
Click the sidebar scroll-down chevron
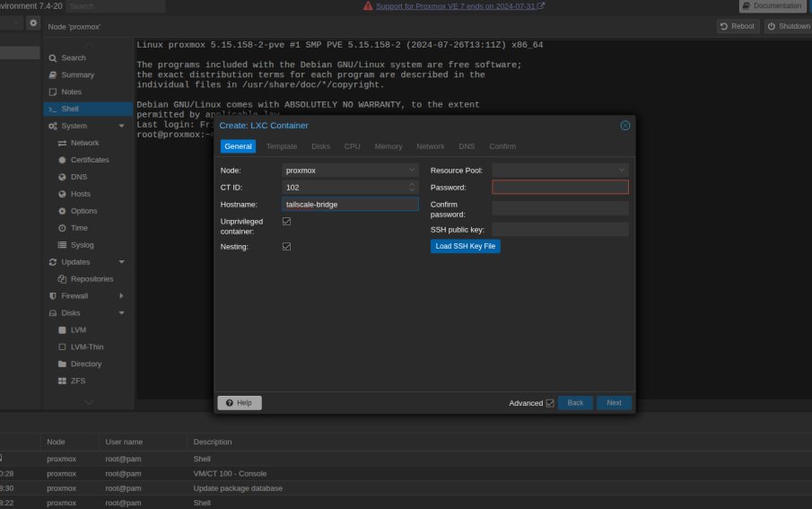point(89,402)
